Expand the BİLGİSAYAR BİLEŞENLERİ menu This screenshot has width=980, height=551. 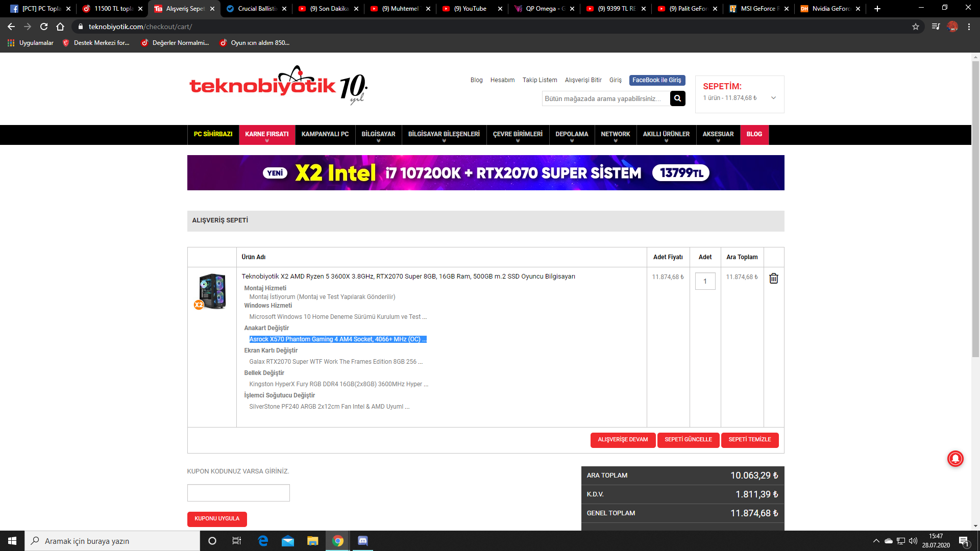(444, 135)
